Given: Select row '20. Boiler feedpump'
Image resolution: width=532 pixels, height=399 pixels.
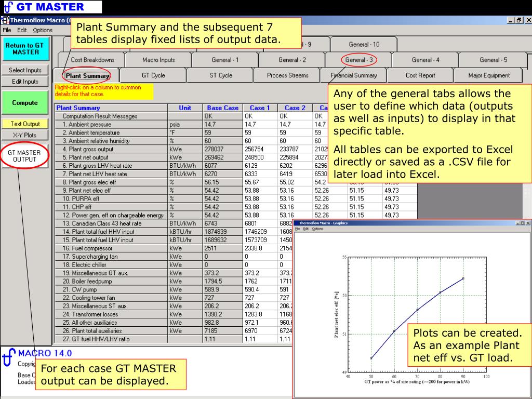Looking at the screenshot, I should point(111,281).
